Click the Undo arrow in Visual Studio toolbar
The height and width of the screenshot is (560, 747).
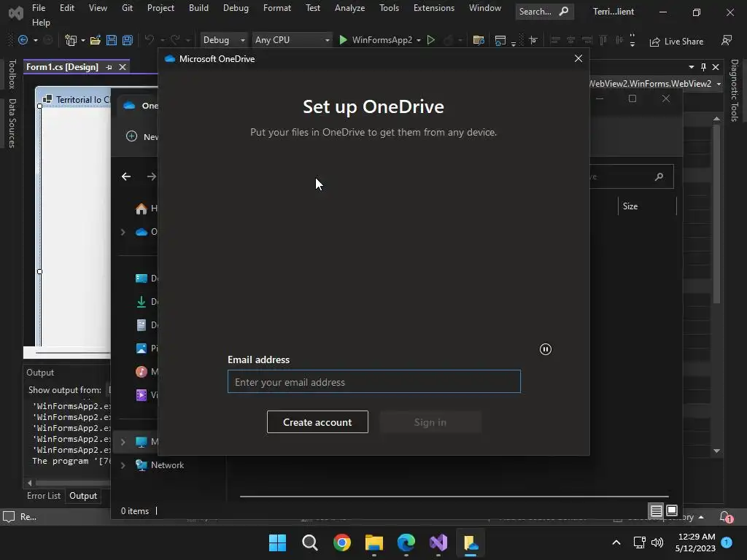(x=149, y=40)
